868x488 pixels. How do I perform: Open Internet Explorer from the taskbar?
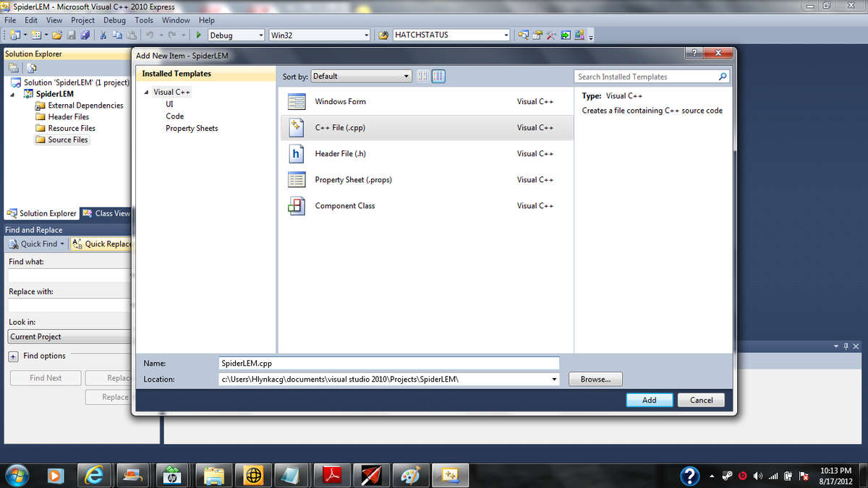click(94, 475)
